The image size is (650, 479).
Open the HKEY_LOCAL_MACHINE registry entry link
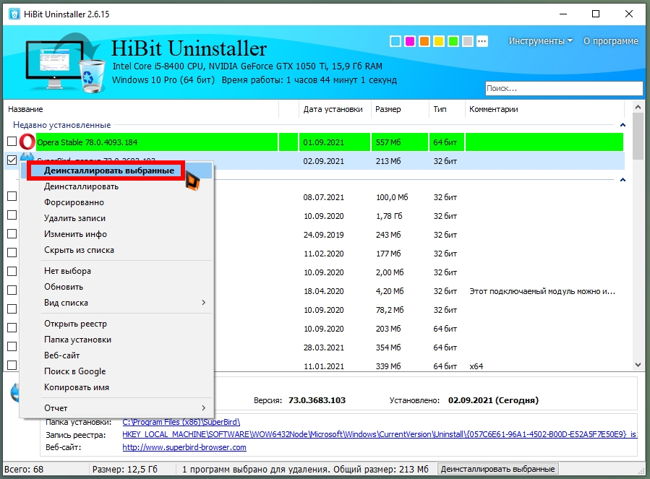[x=380, y=434]
